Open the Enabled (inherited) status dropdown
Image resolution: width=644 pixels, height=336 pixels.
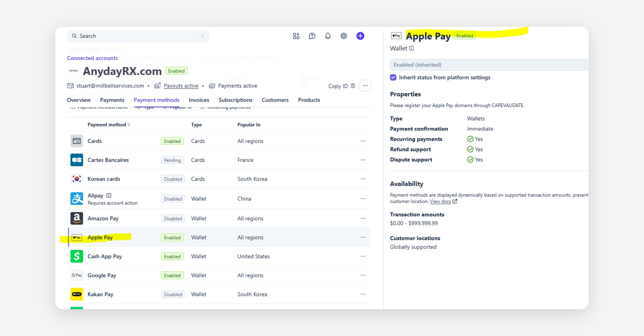point(489,65)
